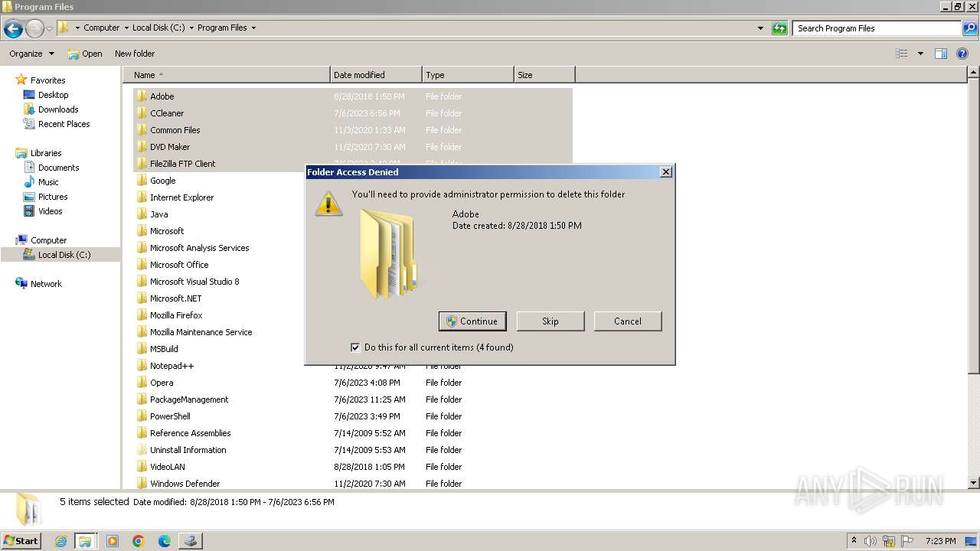Expand dropdown after Program Files breadcrumb
Viewport: 980px width, 551px height.
[253, 28]
